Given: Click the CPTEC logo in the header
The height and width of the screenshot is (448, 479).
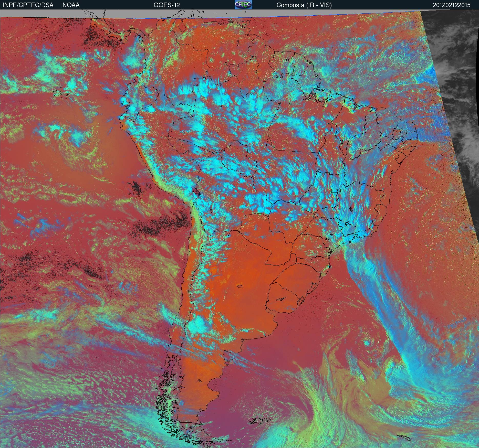Looking at the screenshot, I should click(x=243, y=5).
